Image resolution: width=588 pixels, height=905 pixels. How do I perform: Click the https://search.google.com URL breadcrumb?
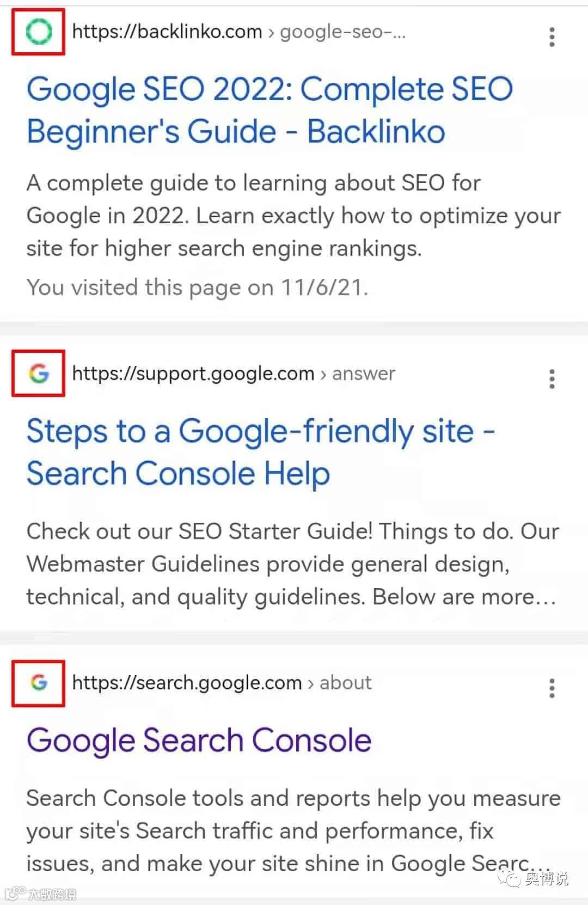coord(187,683)
